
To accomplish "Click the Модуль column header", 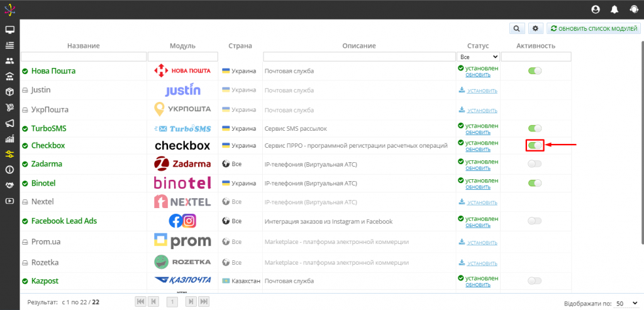I will [x=182, y=45].
